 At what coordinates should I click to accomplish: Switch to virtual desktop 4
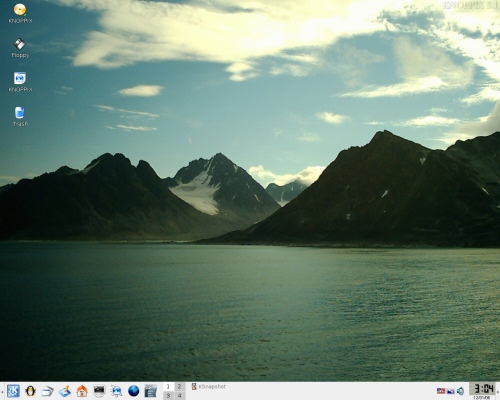[x=179, y=396]
